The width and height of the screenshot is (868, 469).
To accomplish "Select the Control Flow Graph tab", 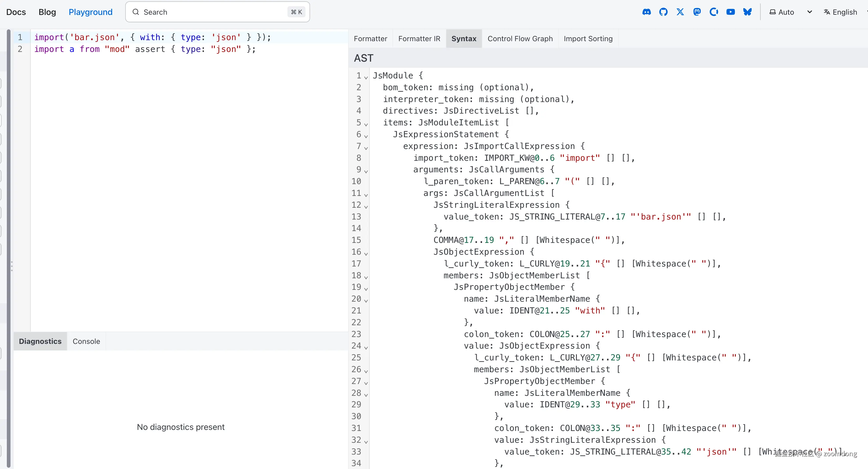I will pyautogui.click(x=520, y=39).
